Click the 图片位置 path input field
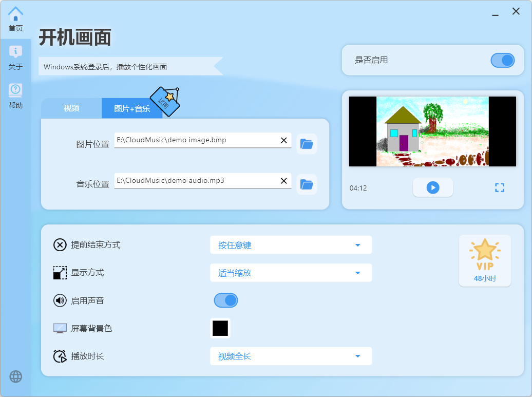 click(x=195, y=140)
